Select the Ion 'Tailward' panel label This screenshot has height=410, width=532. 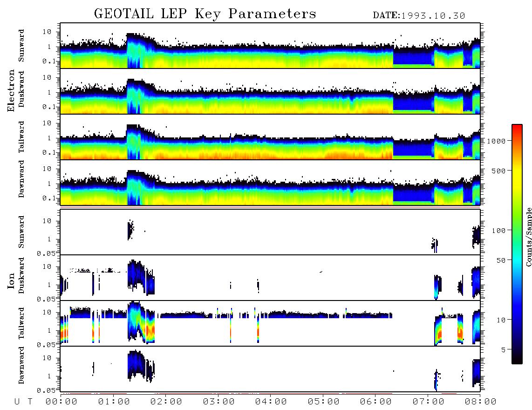point(21,323)
